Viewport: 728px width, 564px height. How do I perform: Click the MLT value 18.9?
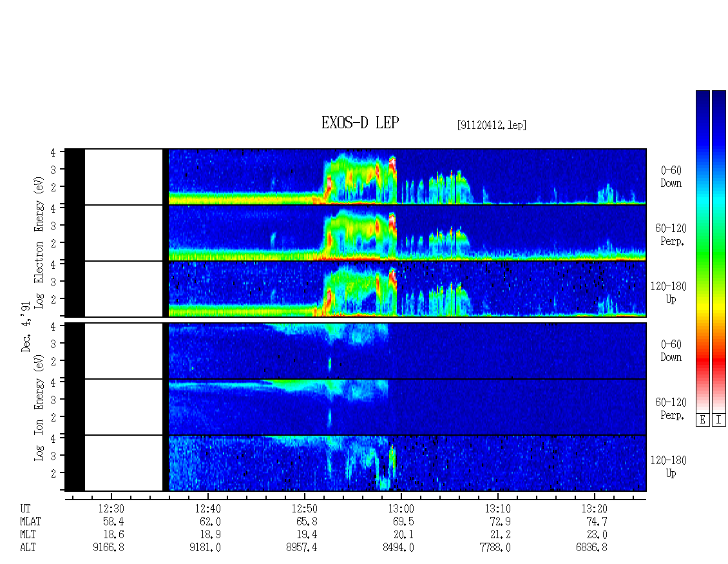210,535
